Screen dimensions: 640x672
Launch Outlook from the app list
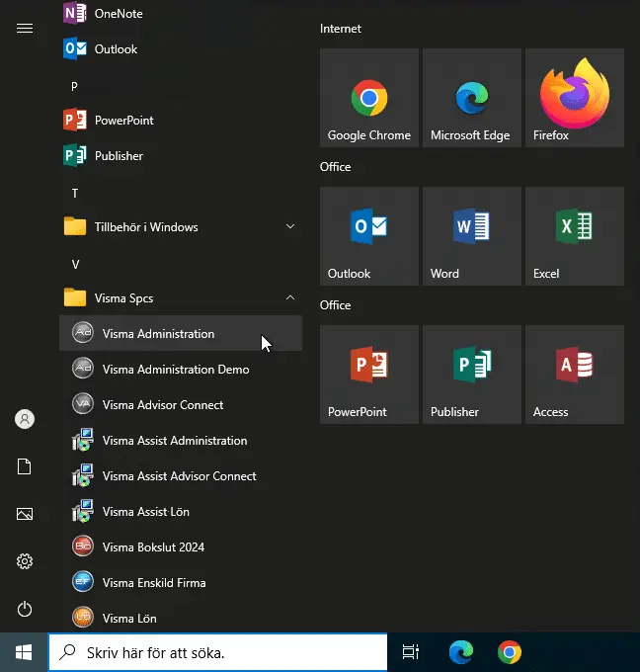pyautogui.click(x=181, y=48)
